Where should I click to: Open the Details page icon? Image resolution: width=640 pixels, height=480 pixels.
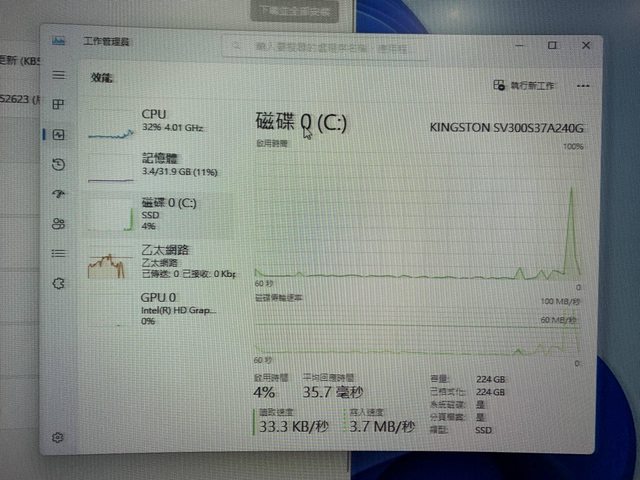coord(59,253)
